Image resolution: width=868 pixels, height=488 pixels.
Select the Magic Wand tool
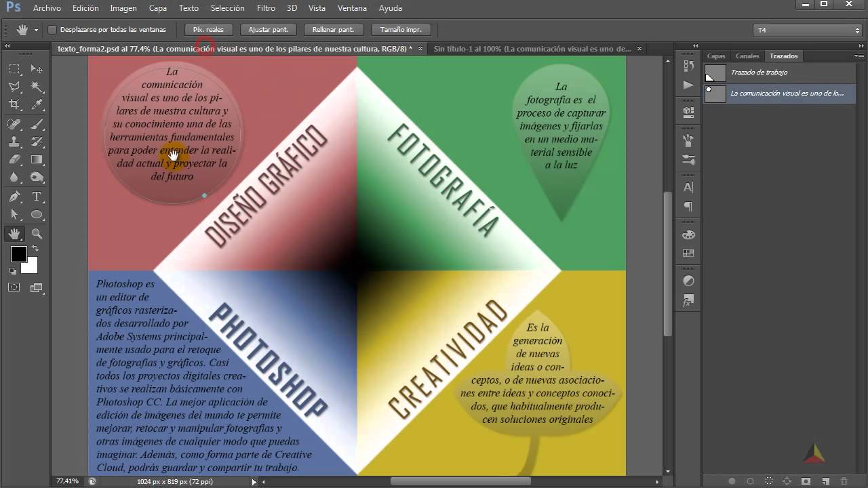[37, 87]
